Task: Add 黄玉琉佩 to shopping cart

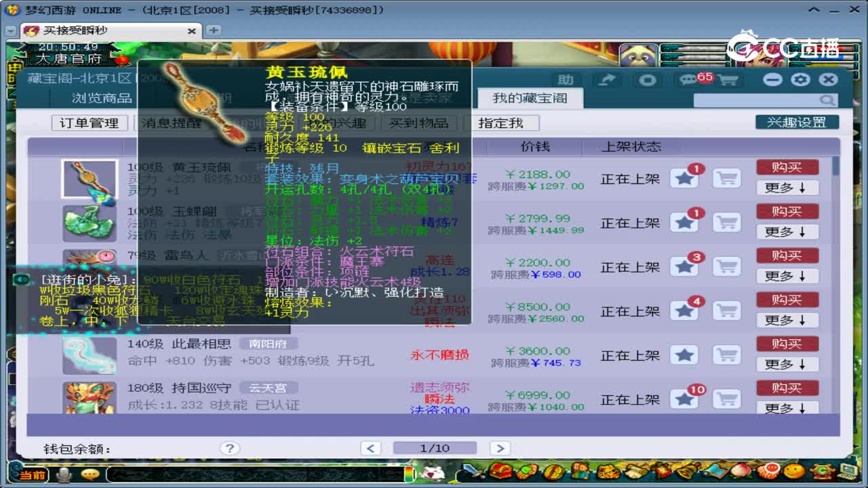Action: (x=727, y=179)
